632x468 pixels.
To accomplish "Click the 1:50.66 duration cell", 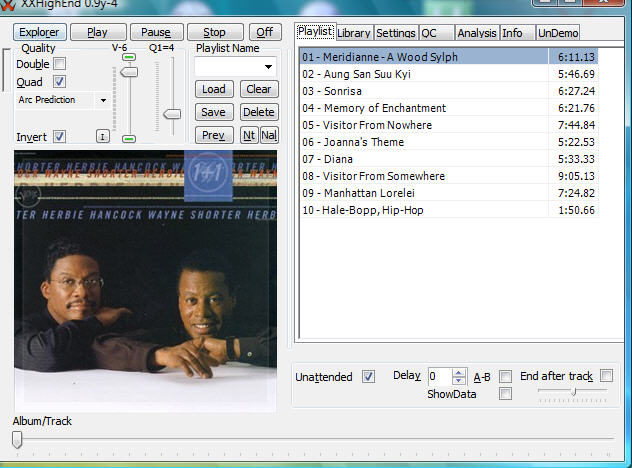I will pyautogui.click(x=573, y=210).
